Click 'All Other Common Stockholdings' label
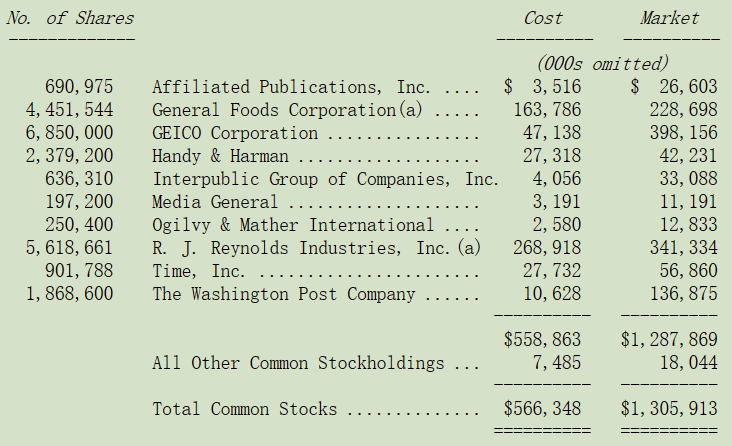732x446 pixels. tap(298, 363)
